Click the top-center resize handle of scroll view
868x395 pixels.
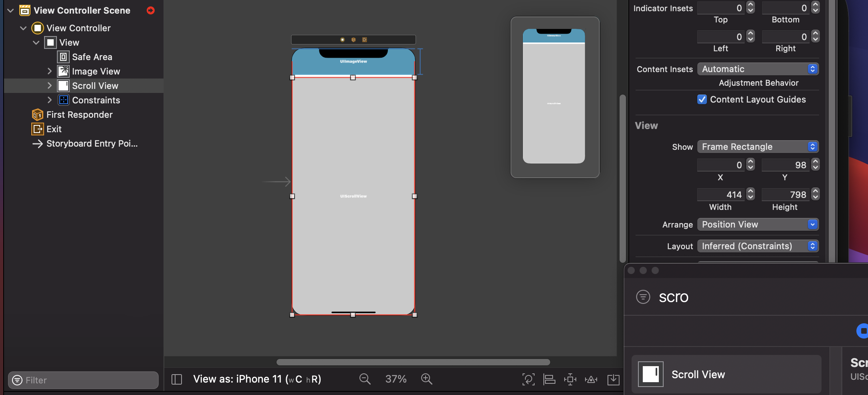point(353,78)
